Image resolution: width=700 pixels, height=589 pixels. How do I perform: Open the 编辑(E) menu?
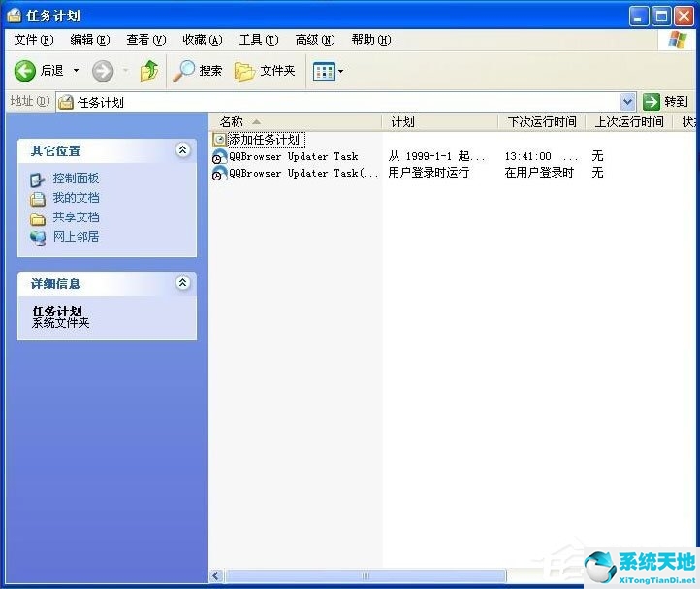[x=90, y=40]
